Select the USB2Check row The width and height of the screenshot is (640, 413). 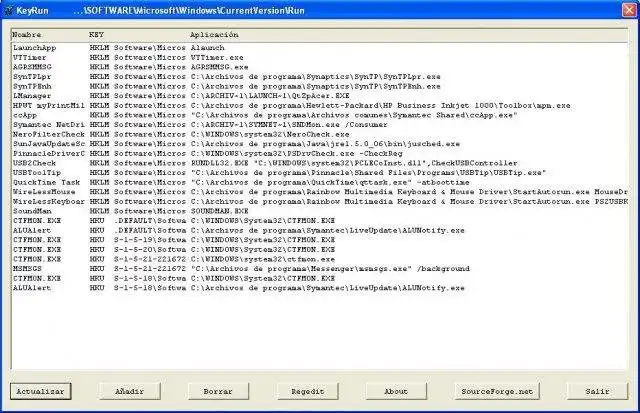pos(320,163)
